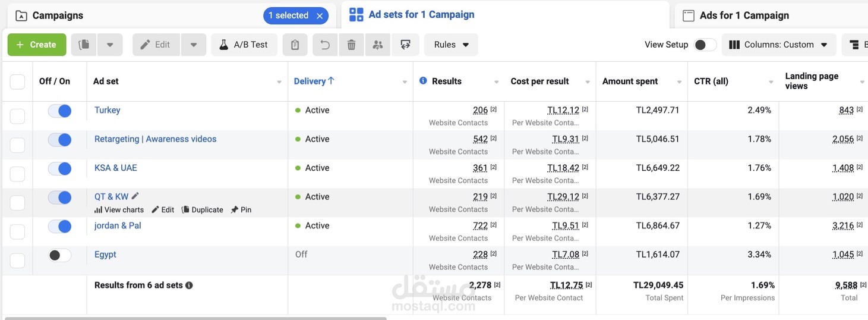Open the Cost per result column dropdown arrow
The height and width of the screenshot is (320, 868).
(588, 82)
